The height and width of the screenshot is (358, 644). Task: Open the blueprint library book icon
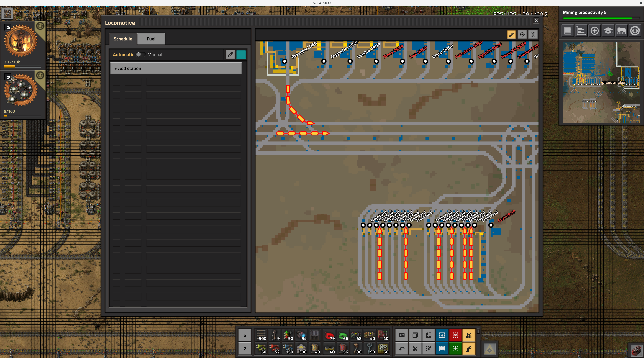click(568, 31)
